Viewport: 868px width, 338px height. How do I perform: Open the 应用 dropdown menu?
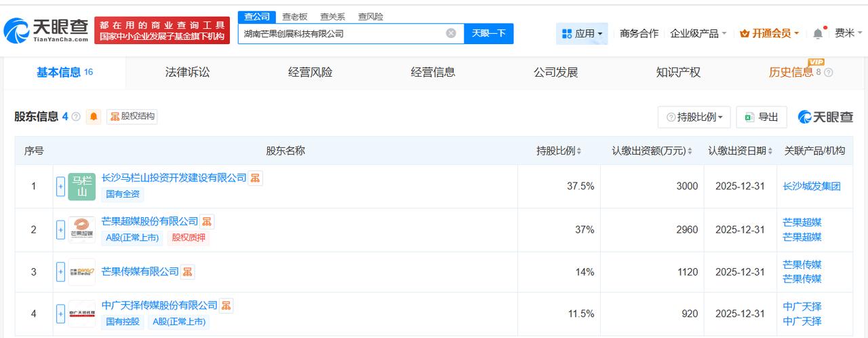(x=583, y=33)
